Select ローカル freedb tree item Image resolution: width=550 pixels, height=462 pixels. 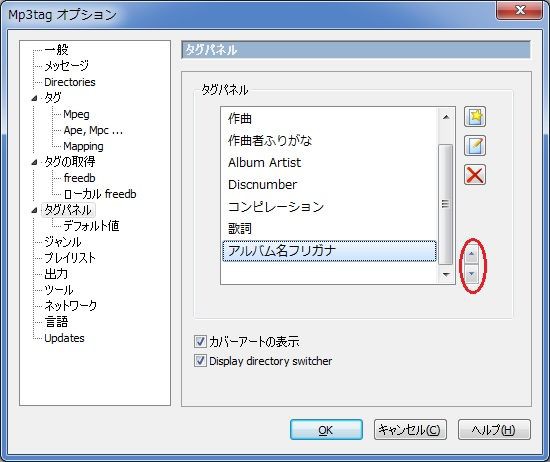100,194
